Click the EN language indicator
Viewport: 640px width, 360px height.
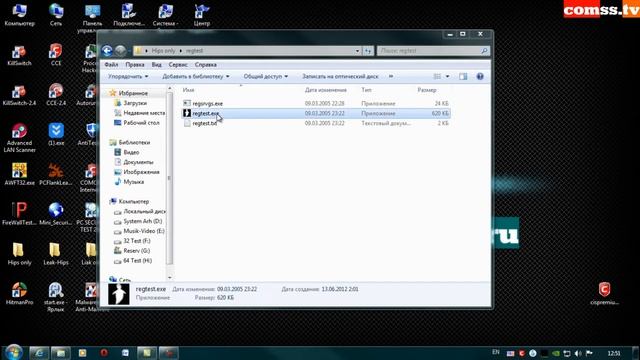tap(496, 352)
